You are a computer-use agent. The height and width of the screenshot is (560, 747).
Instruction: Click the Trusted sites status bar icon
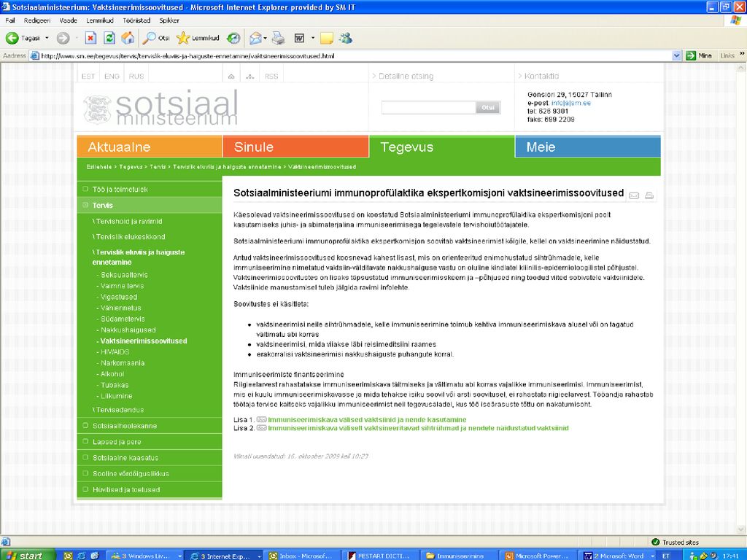(x=656, y=542)
